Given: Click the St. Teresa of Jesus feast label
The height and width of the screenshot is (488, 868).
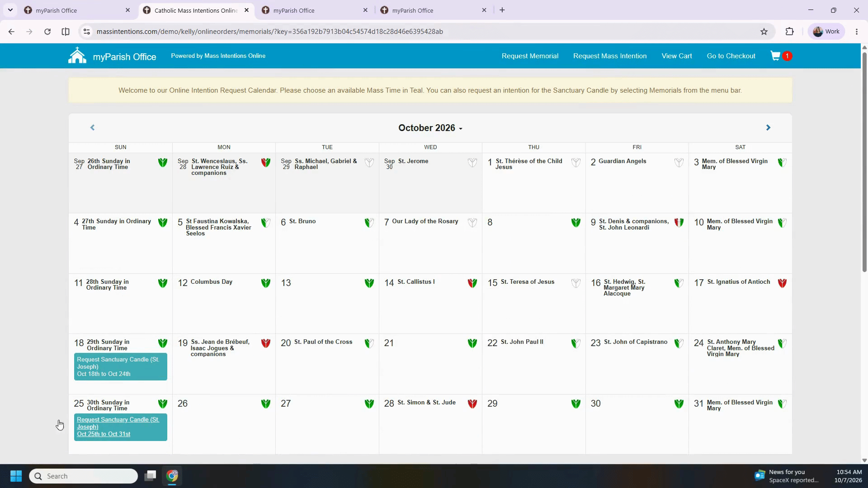Looking at the screenshot, I should point(528,282).
